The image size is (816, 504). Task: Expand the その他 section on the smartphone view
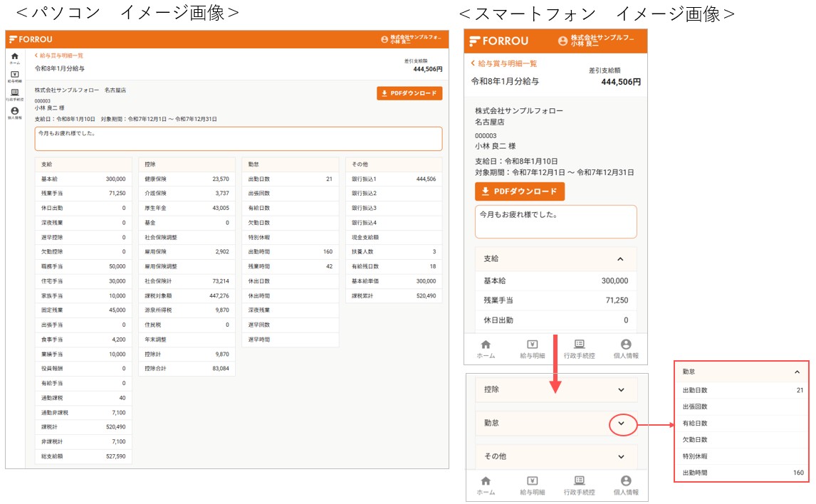[x=621, y=456]
